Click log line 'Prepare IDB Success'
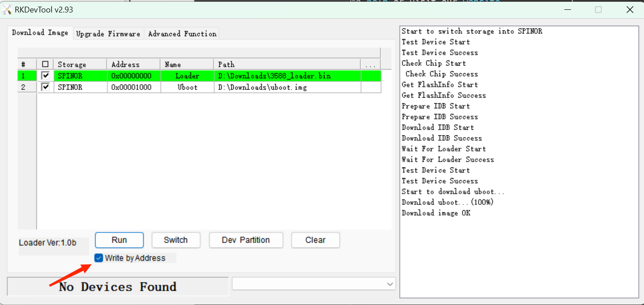Image resolution: width=644 pixels, height=305 pixels. click(x=440, y=117)
